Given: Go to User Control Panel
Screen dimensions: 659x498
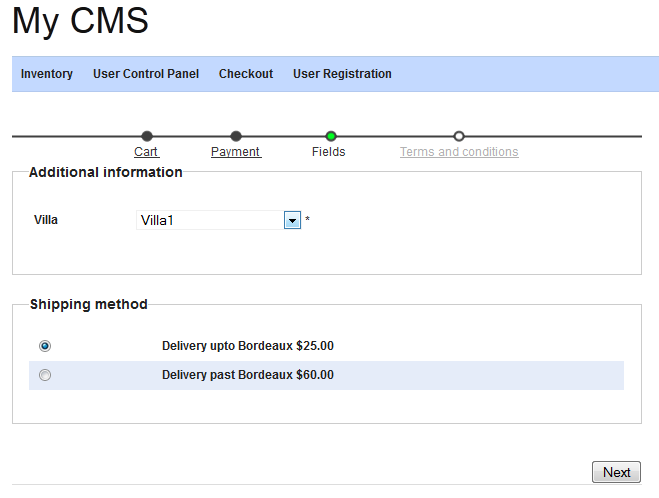Looking at the screenshot, I should point(146,74).
